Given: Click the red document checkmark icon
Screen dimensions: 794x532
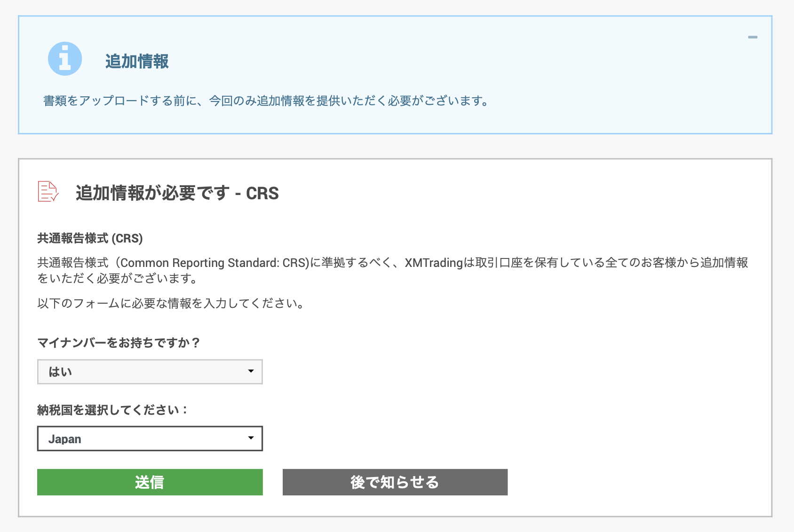Looking at the screenshot, I should (48, 191).
